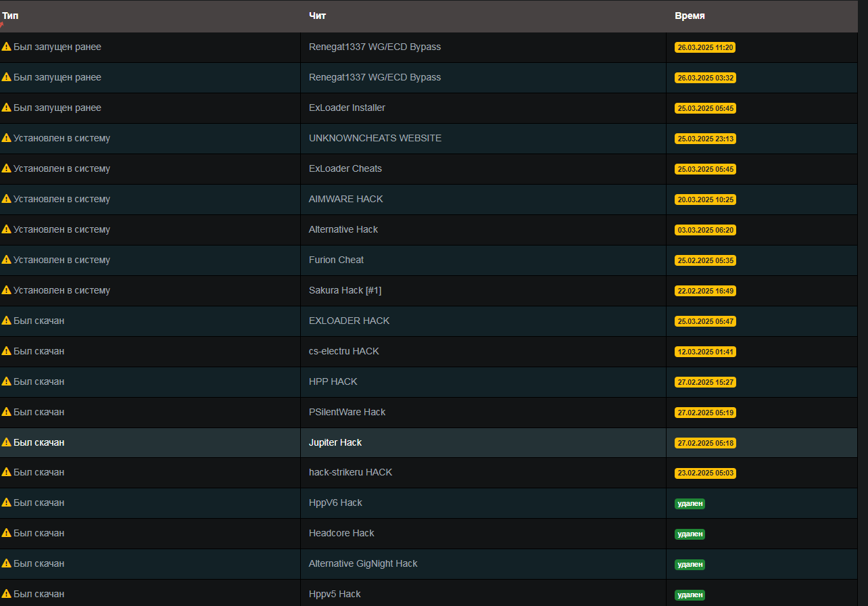
Task: Click warning triangle in EXLOADER HACK row
Action: [x=7, y=321]
